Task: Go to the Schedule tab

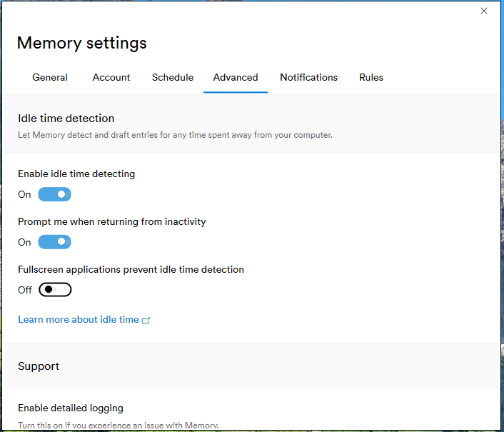Action: click(173, 77)
